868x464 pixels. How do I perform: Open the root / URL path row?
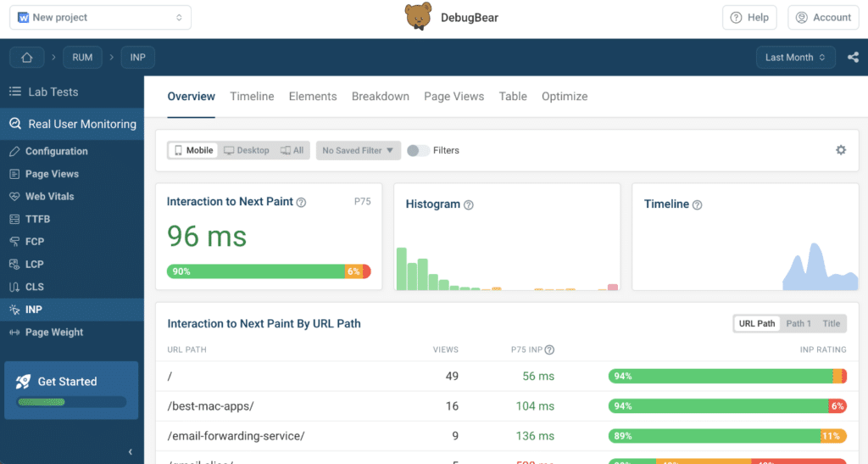pos(507,376)
